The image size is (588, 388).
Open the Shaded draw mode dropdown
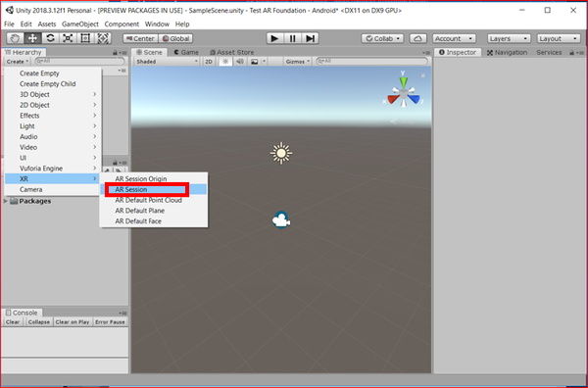(x=167, y=62)
